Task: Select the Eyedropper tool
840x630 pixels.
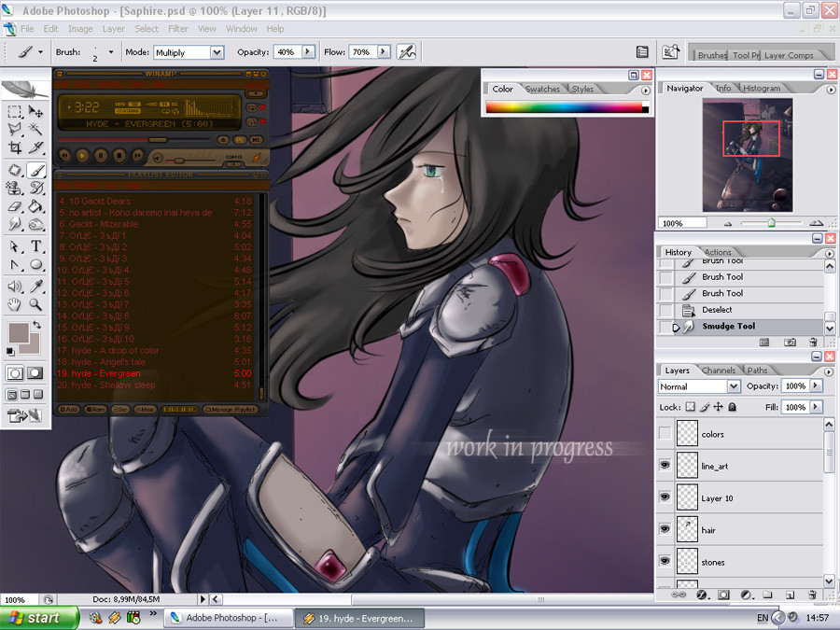Action: pos(35,287)
